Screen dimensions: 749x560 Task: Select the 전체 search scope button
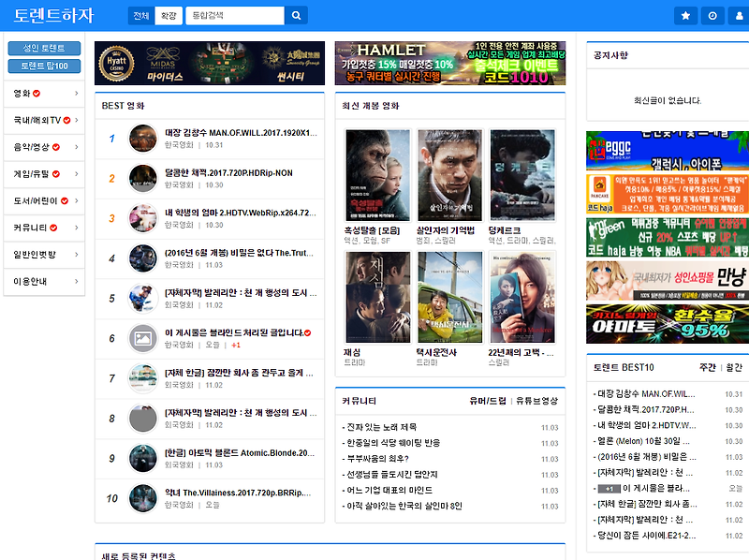click(141, 16)
